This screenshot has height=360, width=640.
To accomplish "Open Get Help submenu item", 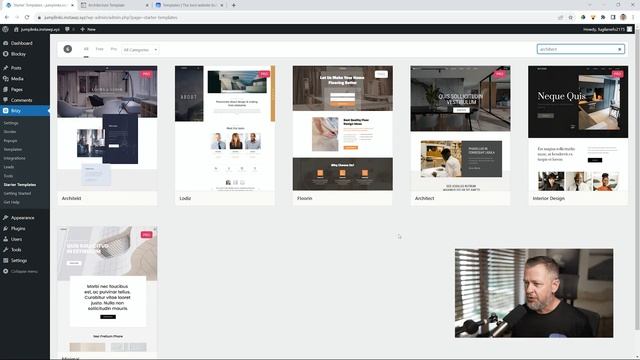I will [11, 202].
